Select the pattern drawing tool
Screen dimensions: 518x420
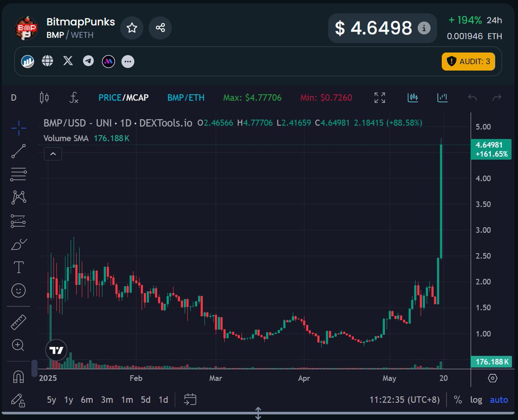click(x=19, y=197)
